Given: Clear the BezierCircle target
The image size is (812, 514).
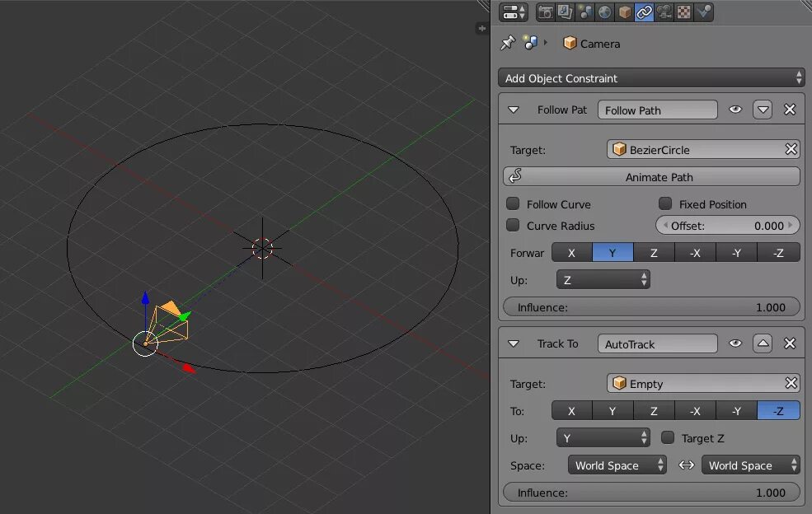Looking at the screenshot, I should 791,150.
